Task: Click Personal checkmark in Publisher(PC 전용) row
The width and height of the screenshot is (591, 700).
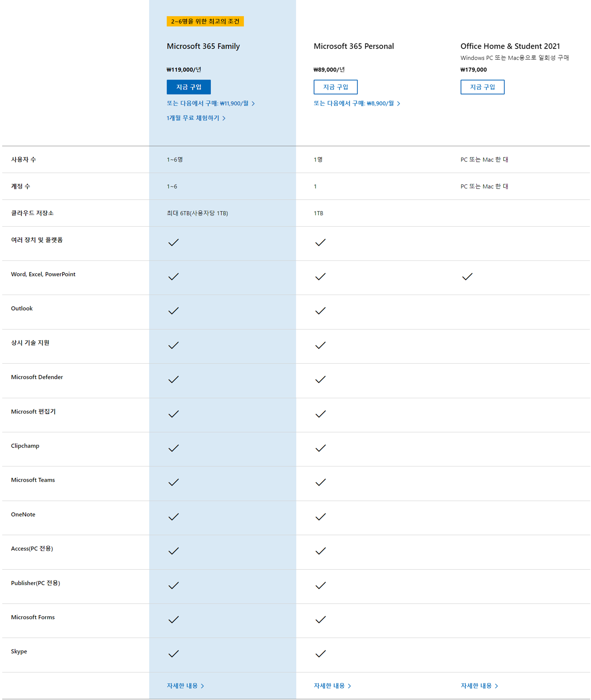Action: click(320, 585)
